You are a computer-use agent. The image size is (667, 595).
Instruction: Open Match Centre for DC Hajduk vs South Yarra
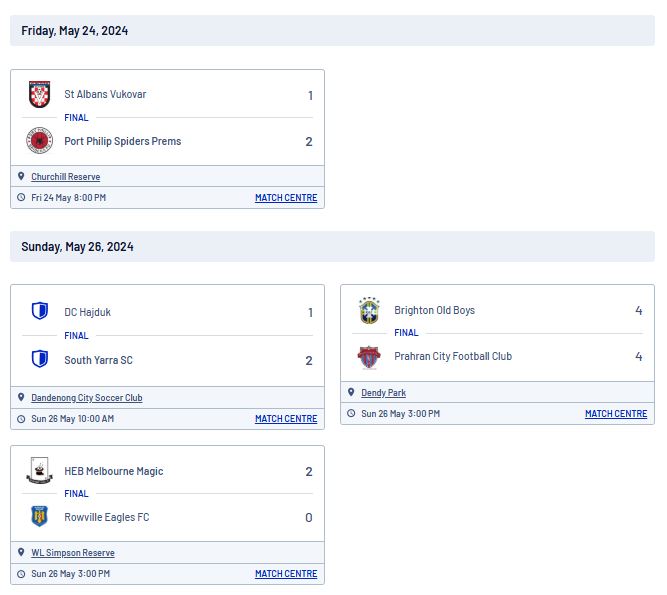pyautogui.click(x=286, y=419)
